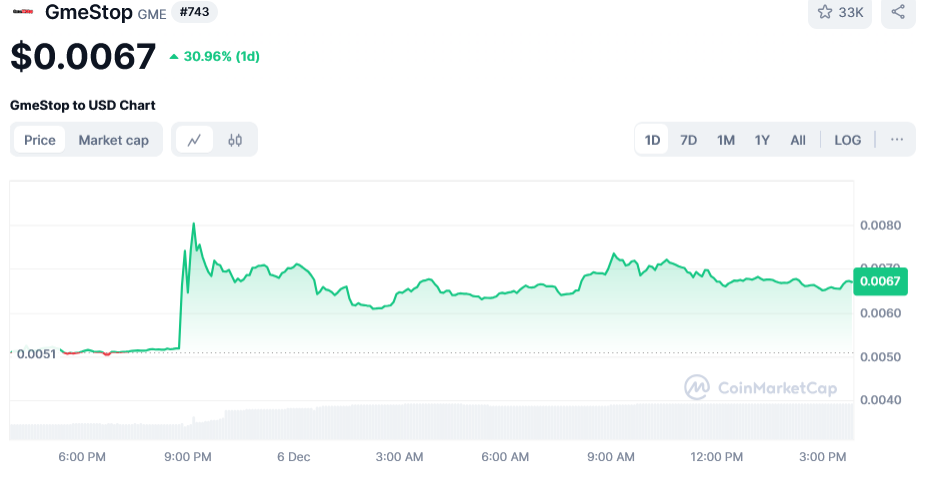Choose the 1Y time range
928x479 pixels.
pyautogui.click(x=762, y=140)
